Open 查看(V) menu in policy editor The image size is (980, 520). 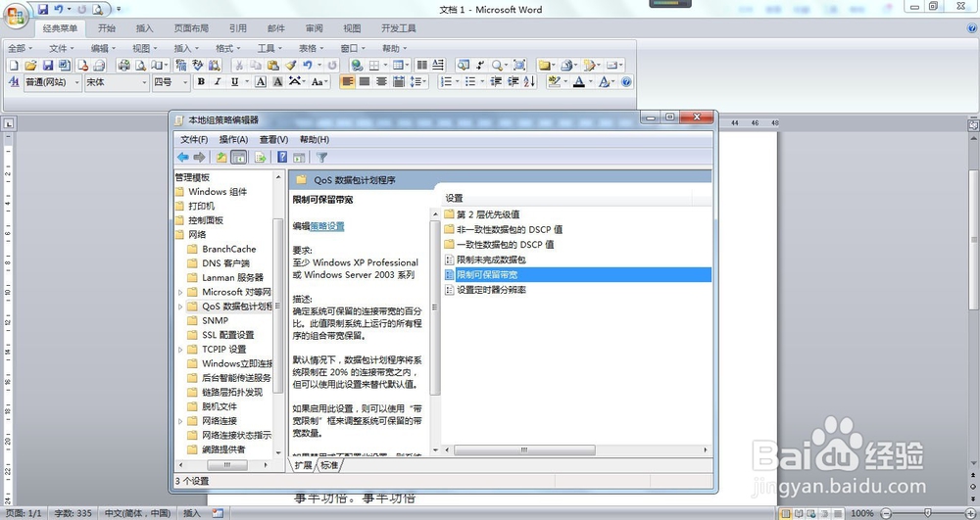tap(273, 139)
